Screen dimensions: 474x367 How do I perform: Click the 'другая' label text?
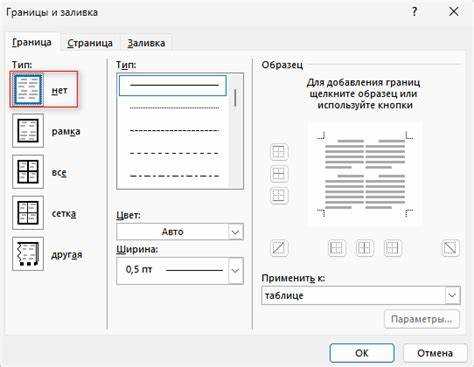pyautogui.click(x=67, y=255)
